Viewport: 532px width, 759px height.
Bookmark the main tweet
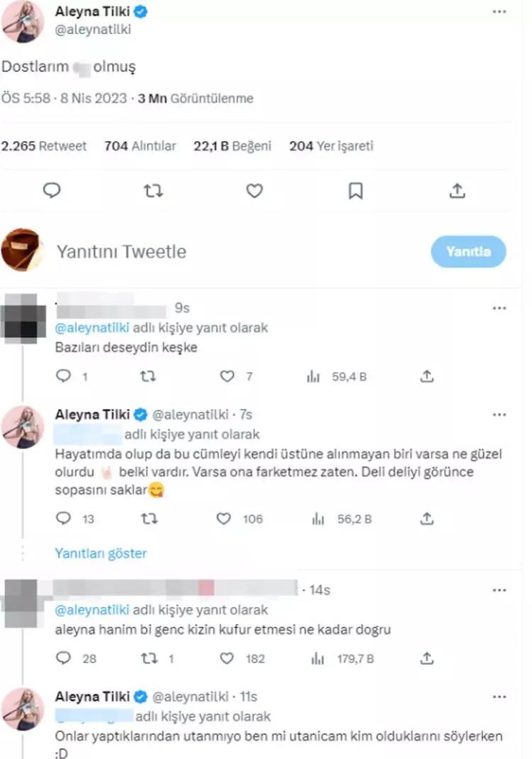tap(356, 191)
